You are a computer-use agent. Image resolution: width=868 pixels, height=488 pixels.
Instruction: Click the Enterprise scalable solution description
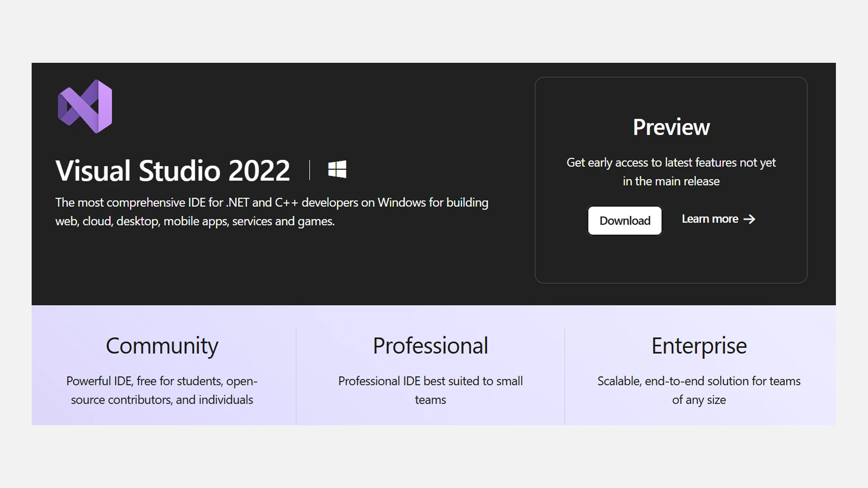pos(699,390)
